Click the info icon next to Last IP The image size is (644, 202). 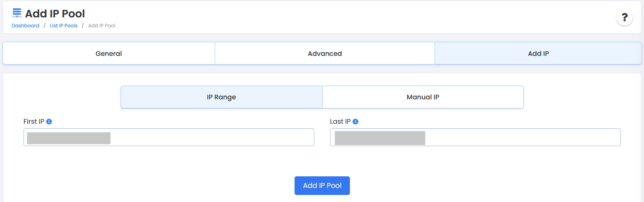pyautogui.click(x=355, y=122)
